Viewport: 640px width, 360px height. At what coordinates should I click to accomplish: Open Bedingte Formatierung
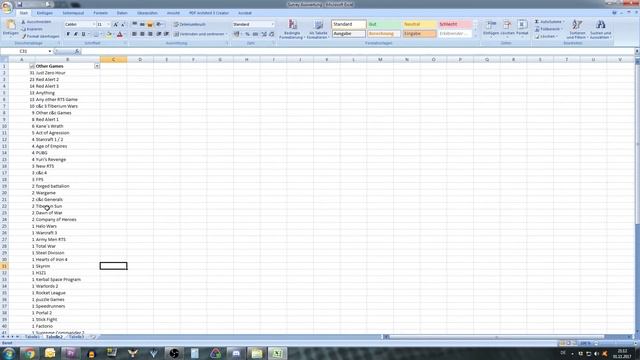click(292, 29)
